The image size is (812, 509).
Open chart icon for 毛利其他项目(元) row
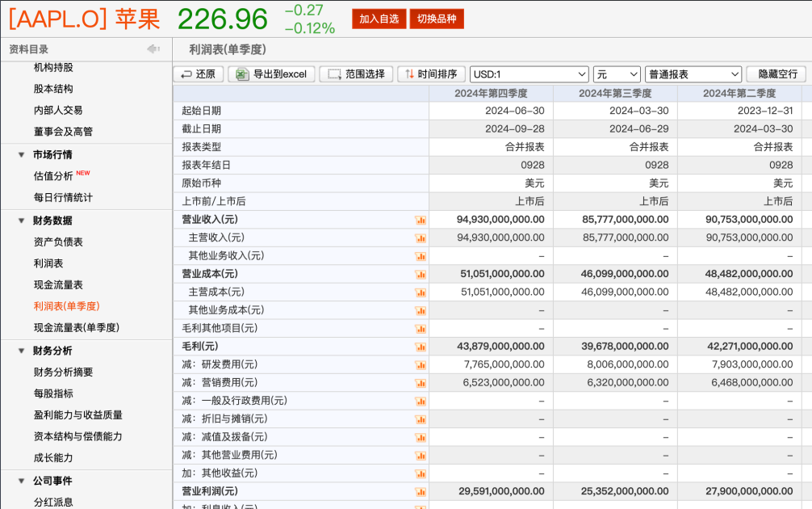coord(421,329)
